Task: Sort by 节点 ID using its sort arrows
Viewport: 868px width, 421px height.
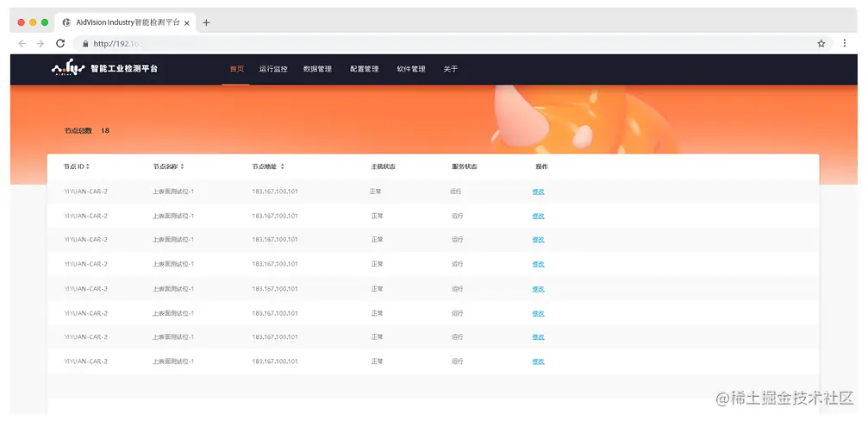Action: [87, 167]
